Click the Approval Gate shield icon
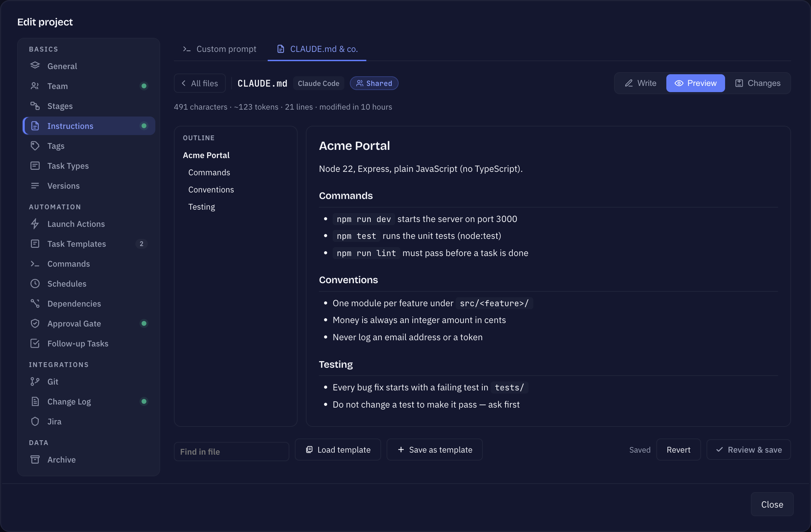 pyautogui.click(x=35, y=323)
